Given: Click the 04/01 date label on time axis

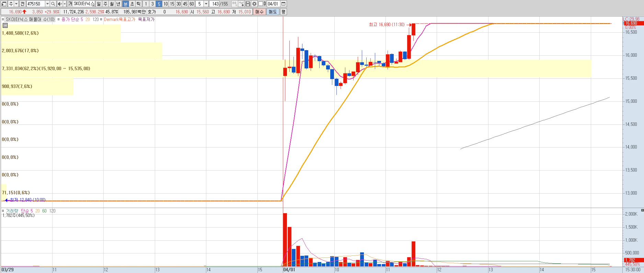Looking at the screenshot, I should [289, 270].
